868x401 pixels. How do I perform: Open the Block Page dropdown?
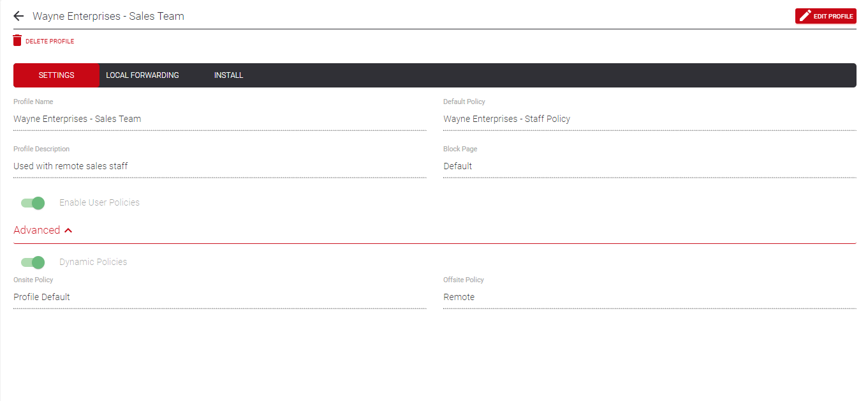pyautogui.click(x=649, y=166)
